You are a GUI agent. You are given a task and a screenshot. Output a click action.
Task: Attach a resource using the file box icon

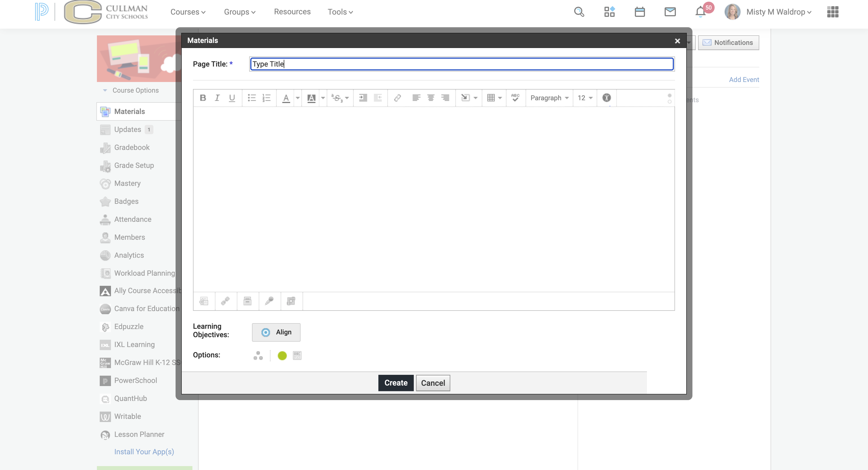pos(247,301)
